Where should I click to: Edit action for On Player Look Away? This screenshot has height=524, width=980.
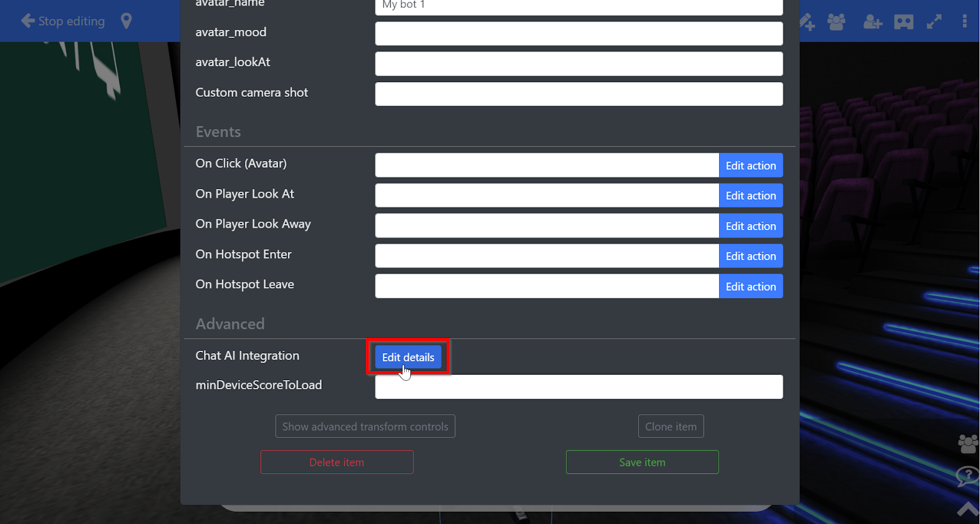click(x=751, y=226)
